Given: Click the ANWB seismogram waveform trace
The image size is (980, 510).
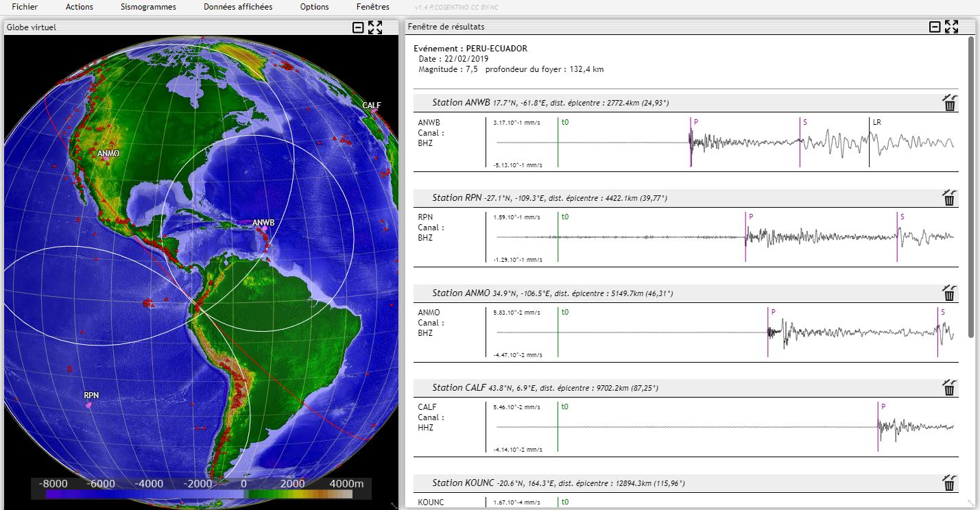Looking at the screenshot, I should 725,143.
